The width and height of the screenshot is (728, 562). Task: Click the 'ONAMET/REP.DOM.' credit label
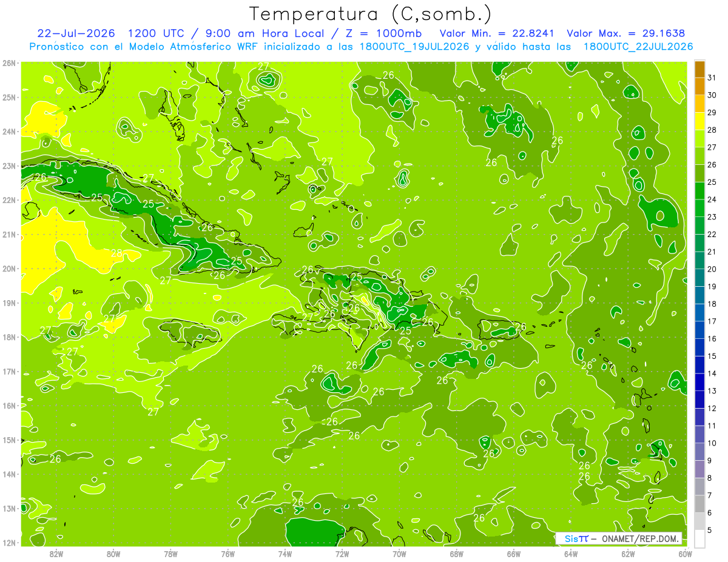tap(641, 538)
